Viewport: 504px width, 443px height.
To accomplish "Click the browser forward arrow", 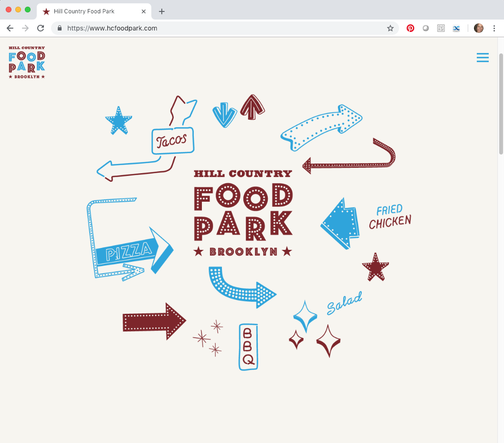I will 25,28.
